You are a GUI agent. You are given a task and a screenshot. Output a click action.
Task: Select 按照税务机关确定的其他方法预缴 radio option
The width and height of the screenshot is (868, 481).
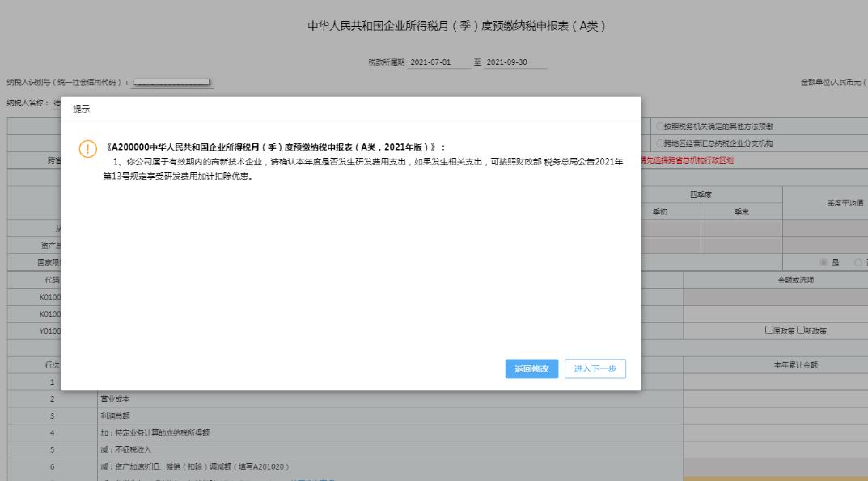[659, 126]
